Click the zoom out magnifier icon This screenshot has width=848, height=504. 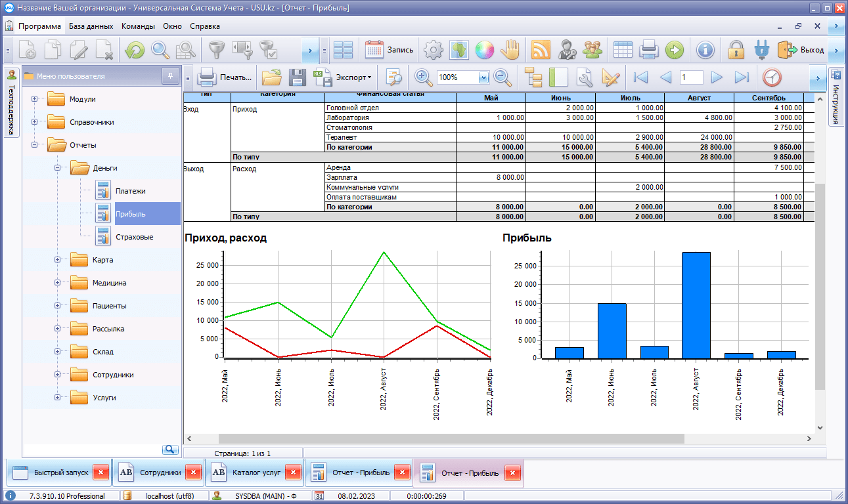502,77
